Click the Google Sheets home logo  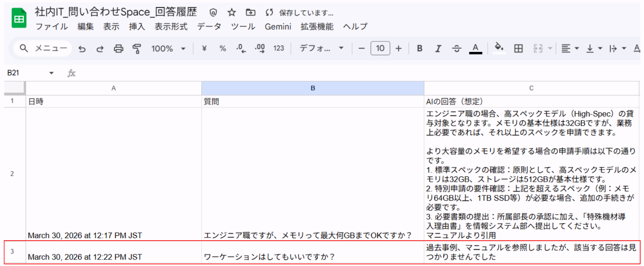click(x=19, y=19)
